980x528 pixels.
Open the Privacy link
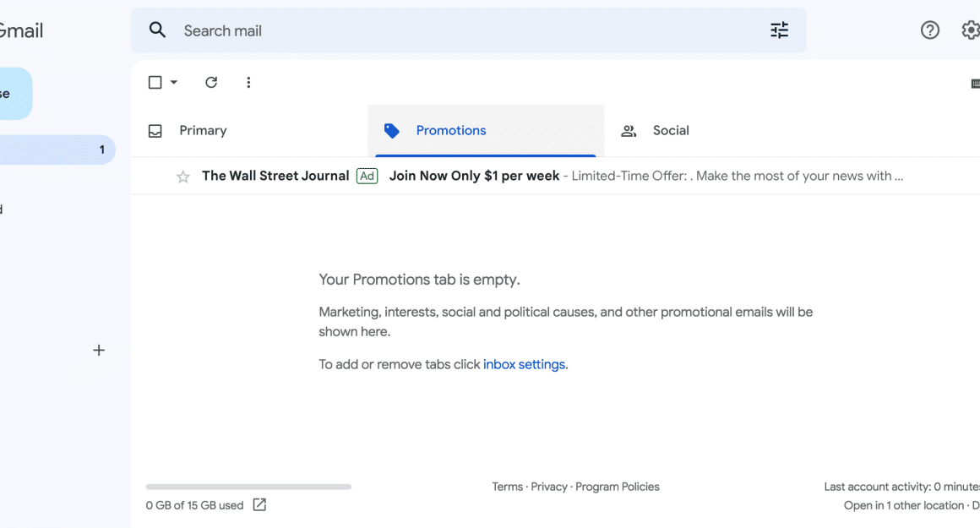click(x=549, y=487)
